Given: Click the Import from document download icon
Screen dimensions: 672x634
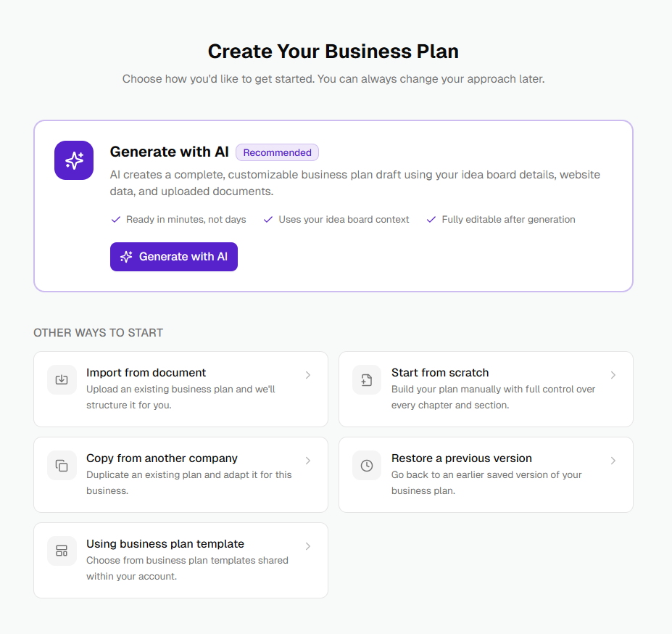Looking at the screenshot, I should click(x=62, y=379).
